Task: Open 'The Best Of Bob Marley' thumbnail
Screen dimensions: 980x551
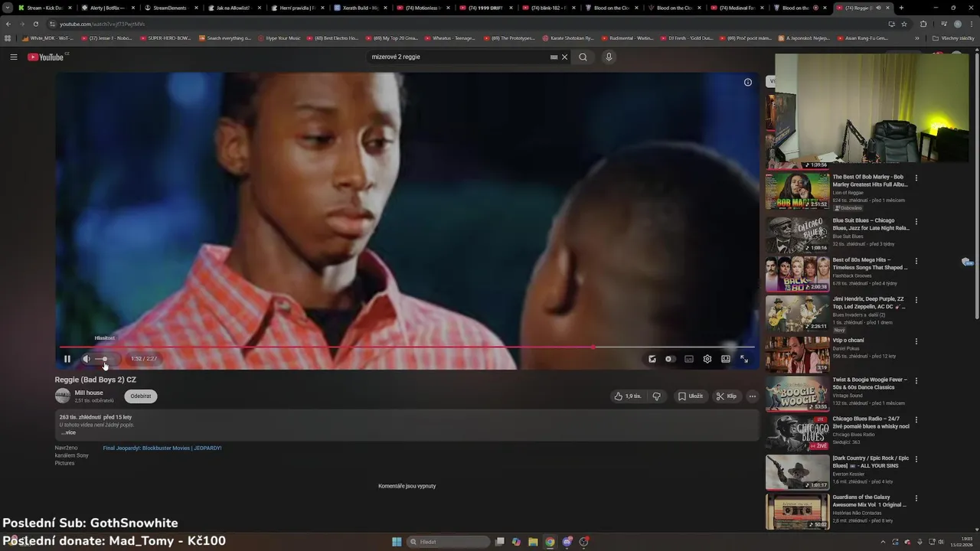Action: (797, 191)
